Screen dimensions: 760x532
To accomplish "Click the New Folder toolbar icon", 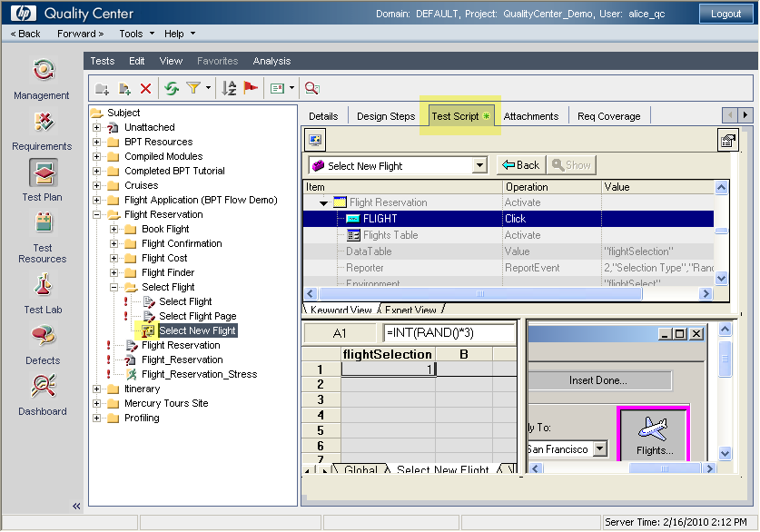I will pos(102,88).
